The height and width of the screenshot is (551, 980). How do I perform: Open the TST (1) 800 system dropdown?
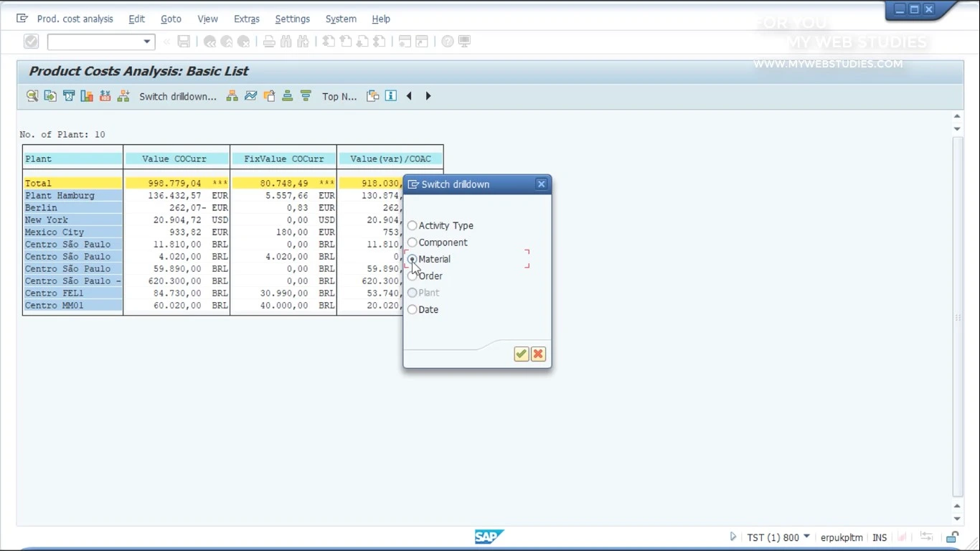click(x=807, y=537)
